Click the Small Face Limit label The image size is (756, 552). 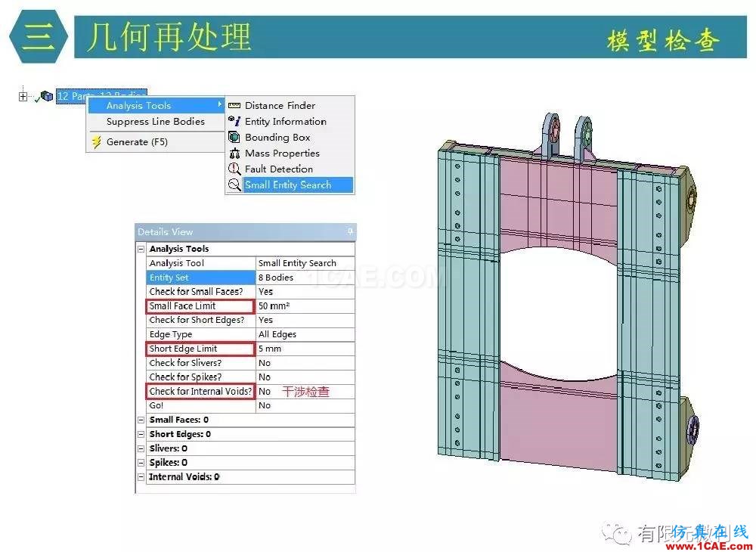[x=200, y=306]
